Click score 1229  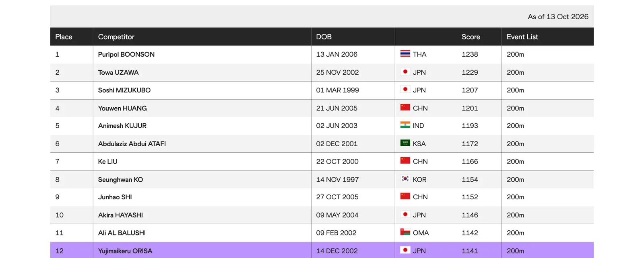(470, 72)
